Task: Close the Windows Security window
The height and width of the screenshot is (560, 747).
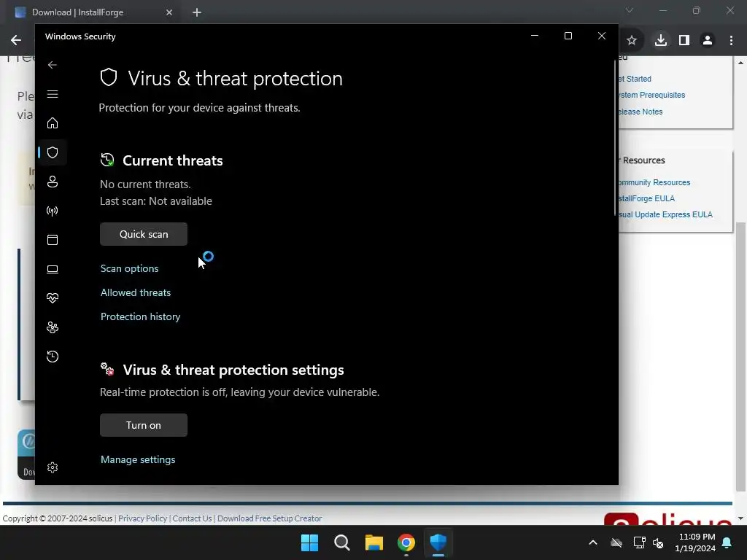Action: [x=602, y=36]
